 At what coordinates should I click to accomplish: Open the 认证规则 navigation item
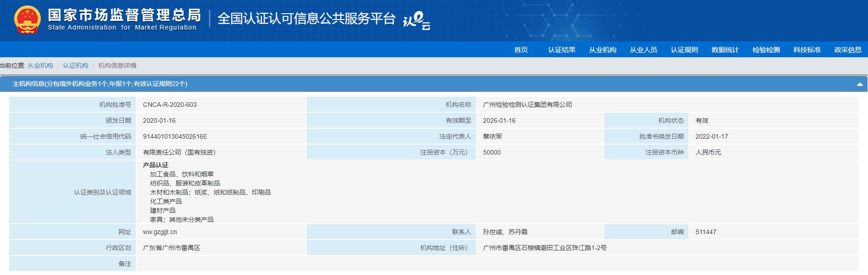684,50
